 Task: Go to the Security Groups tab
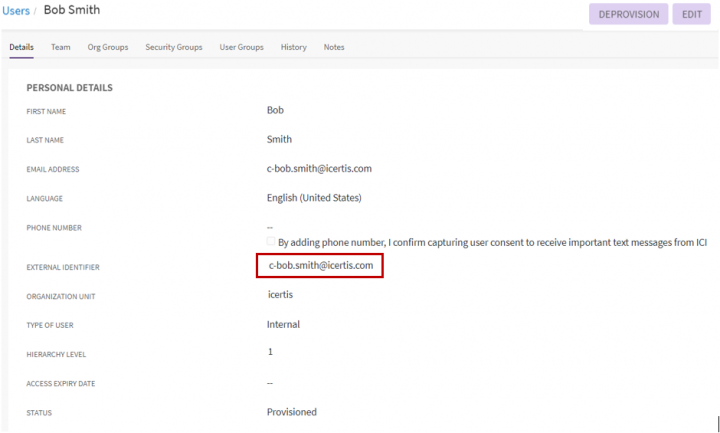(173, 47)
